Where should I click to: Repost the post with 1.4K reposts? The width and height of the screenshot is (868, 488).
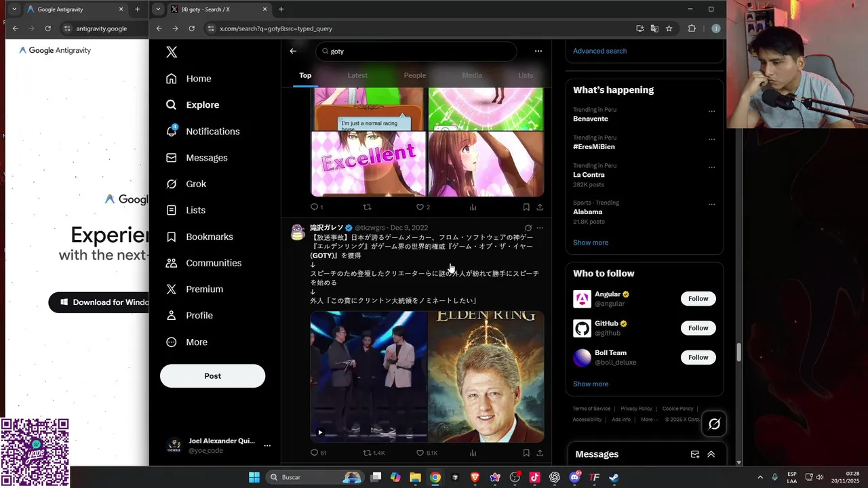[x=374, y=453]
